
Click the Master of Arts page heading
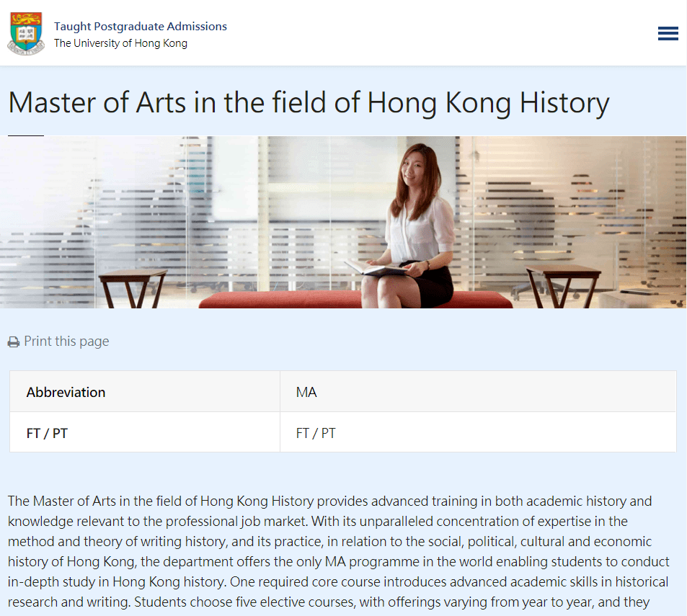coord(309,103)
